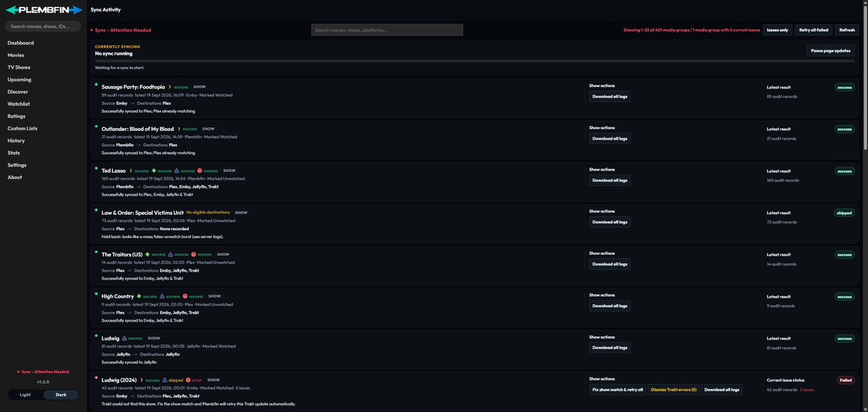Viewport: 868px width, 412px height.
Task: Click Retry all failed button
Action: pyautogui.click(x=813, y=30)
